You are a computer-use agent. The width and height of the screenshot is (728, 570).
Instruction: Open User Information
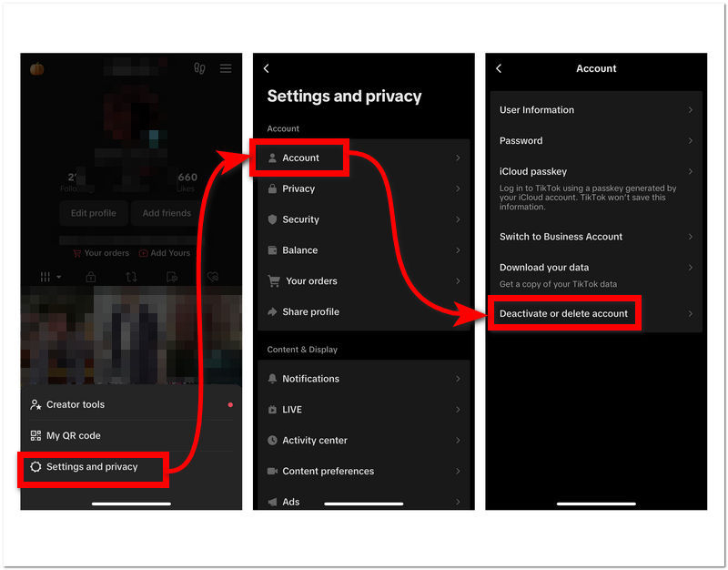[596, 110]
